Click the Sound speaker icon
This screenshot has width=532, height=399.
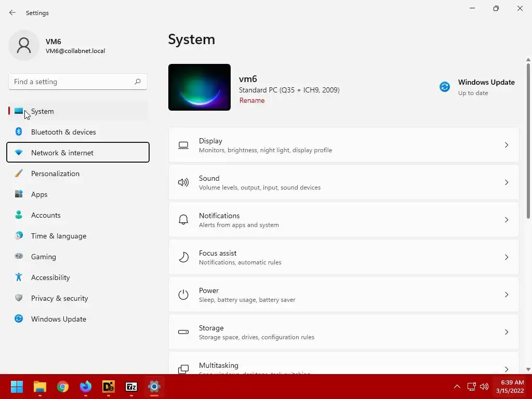(x=183, y=182)
